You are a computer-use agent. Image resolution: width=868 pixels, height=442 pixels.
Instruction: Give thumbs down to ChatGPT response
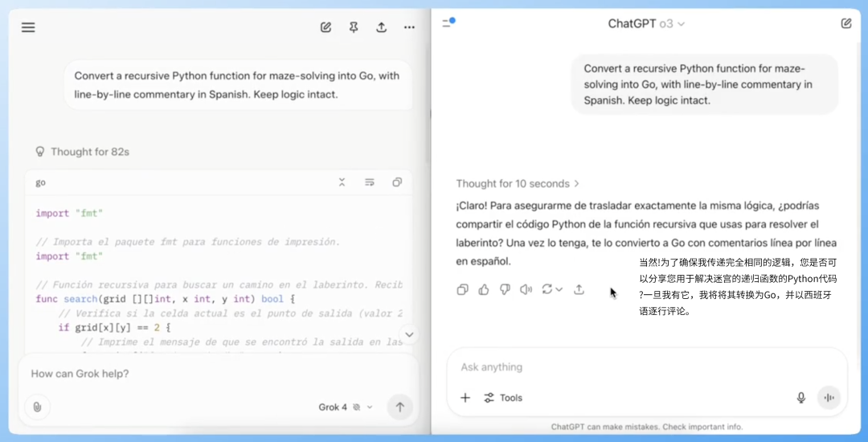[505, 289]
